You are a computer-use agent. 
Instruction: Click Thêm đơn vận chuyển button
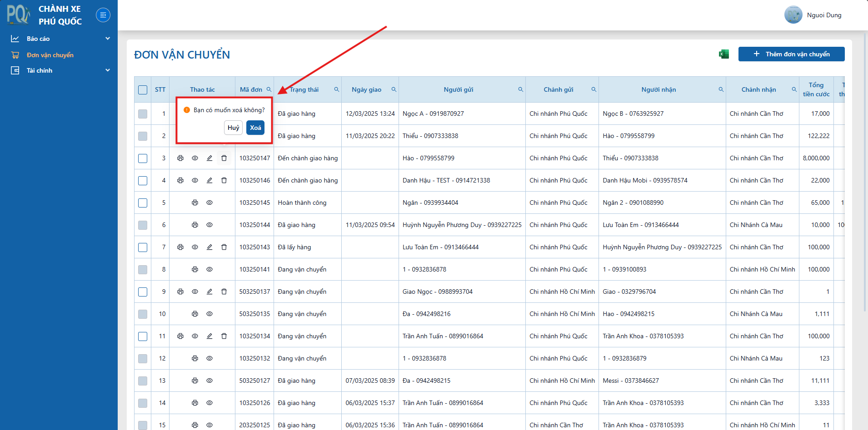[792, 54]
